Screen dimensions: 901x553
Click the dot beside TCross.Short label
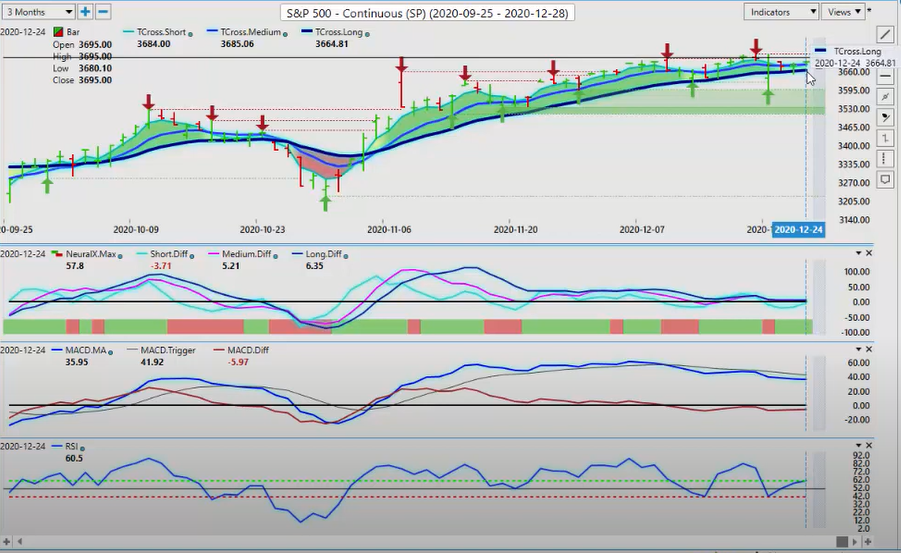point(191,34)
